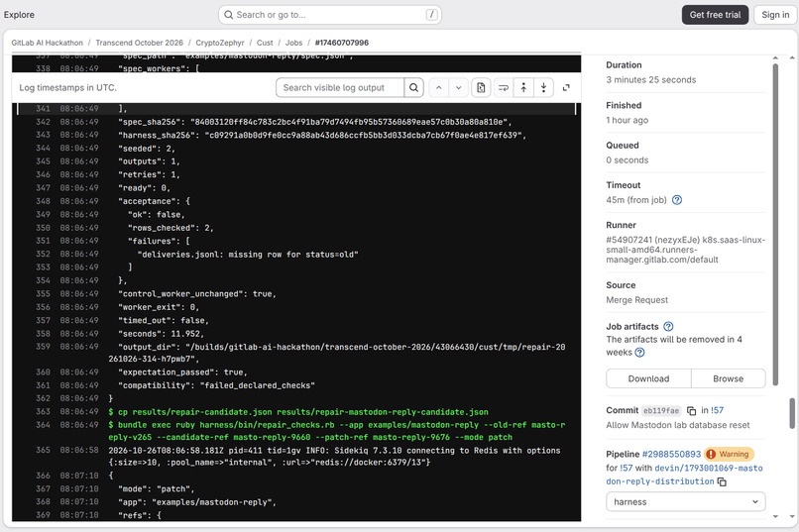Click Get free trial button
The image size is (799, 532).
tap(715, 15)
